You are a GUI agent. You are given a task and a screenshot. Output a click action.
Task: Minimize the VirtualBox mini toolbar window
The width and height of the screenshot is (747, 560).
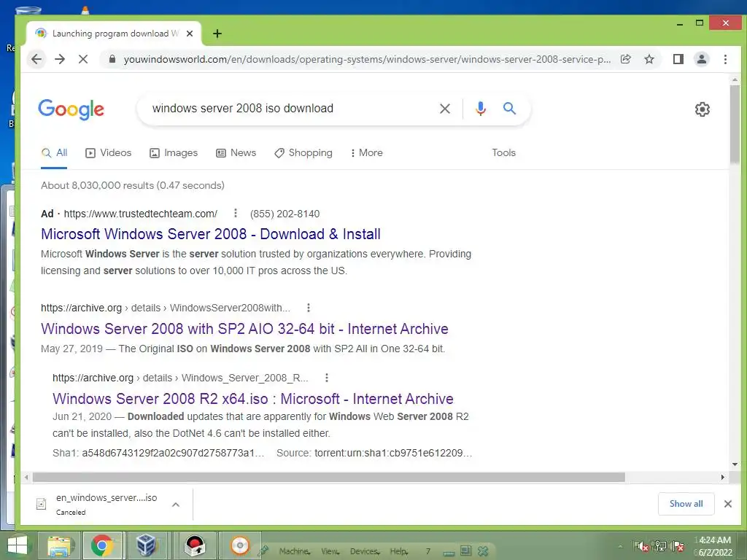click(x=449, y=553)
